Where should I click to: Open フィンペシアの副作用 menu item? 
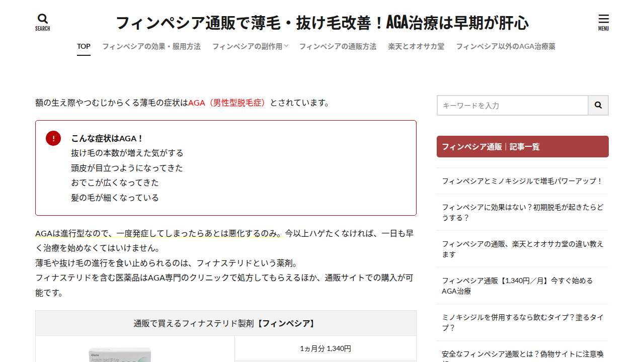pos(247,46)
